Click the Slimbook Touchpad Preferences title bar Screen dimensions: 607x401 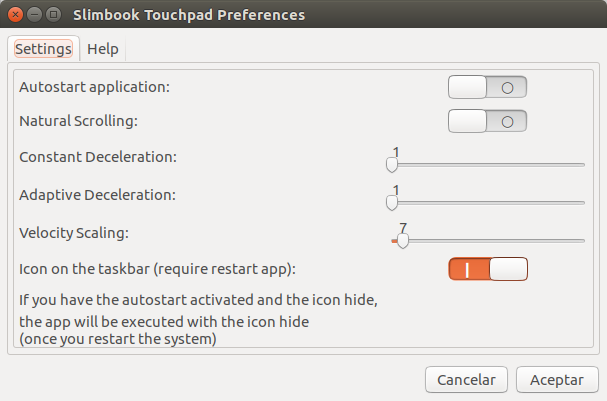pyautogui.click(x=300, y=16)
